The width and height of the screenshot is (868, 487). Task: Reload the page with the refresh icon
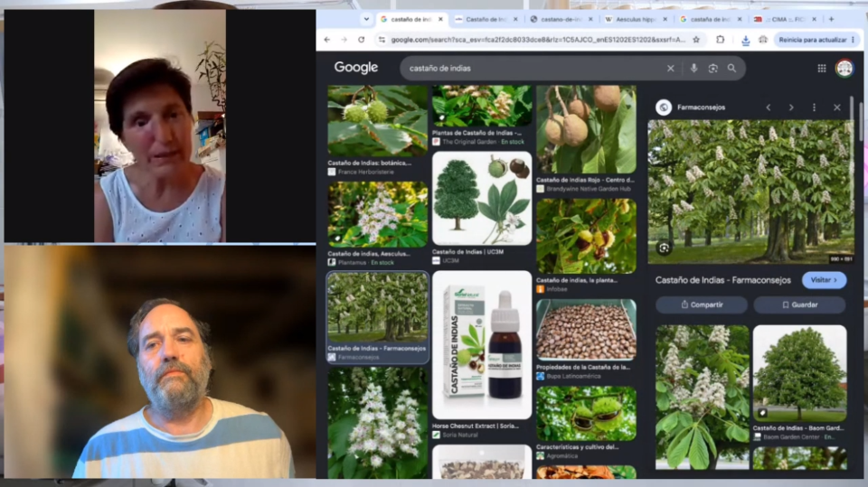tap(362, 40)
